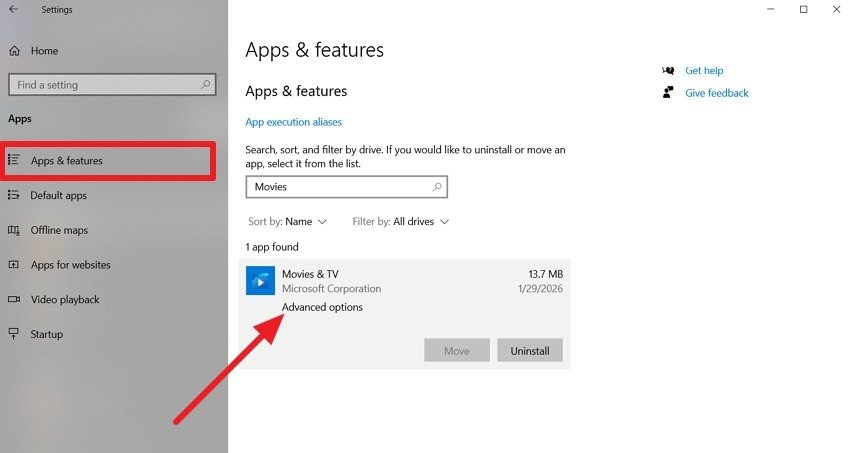Click the Default apps sidebar icon
The width and height of the screenshot is (850, 453).
click(14, 195)
